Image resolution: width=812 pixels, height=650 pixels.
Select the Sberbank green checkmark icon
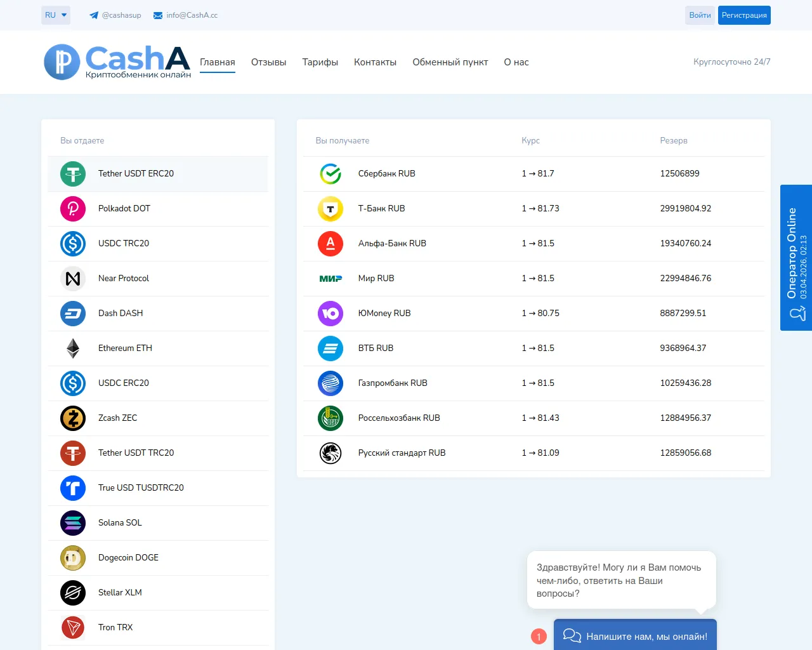(x=331, y=174)
